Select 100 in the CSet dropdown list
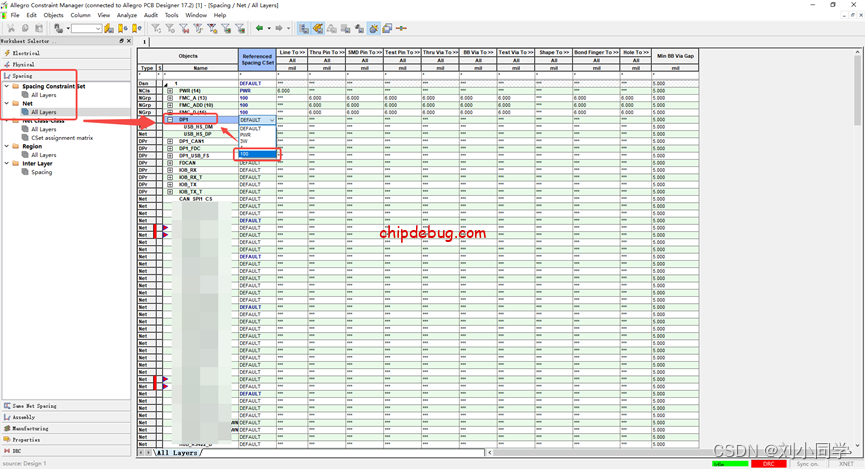 (244, 154)
